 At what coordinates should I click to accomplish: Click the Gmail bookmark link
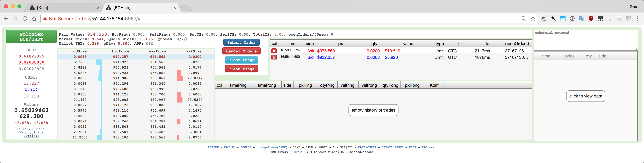click(635, 7)
